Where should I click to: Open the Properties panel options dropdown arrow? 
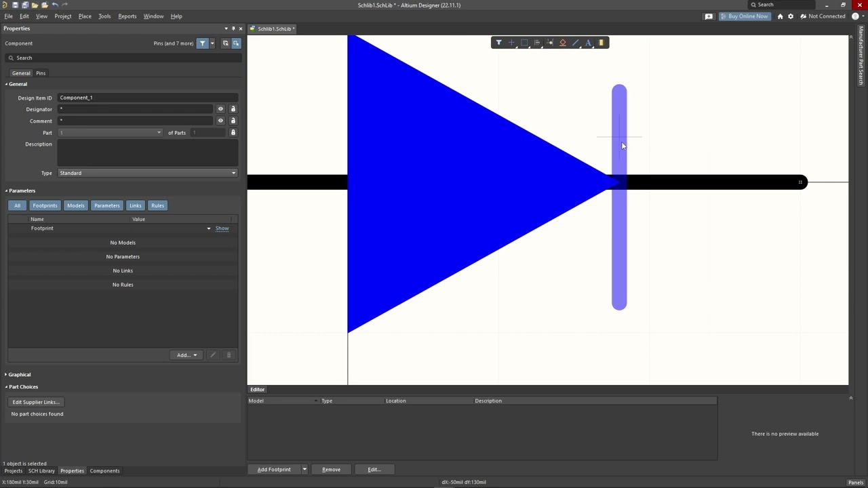[226, 28]
